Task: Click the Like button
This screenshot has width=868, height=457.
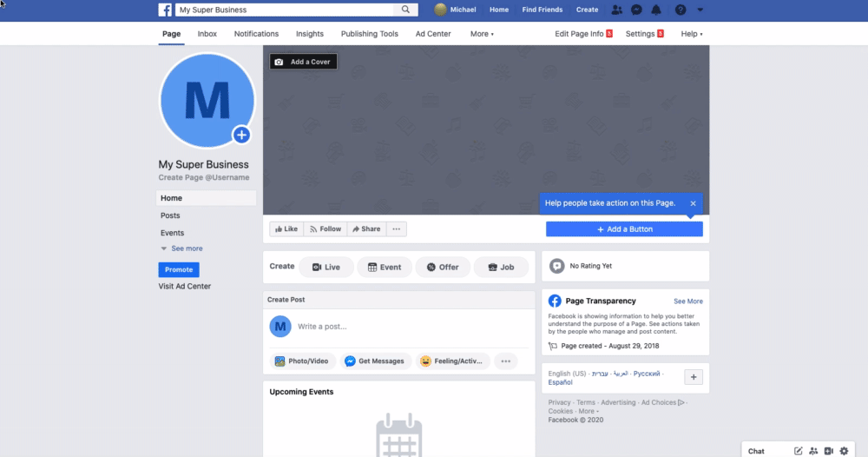Action: pos(286,228)
